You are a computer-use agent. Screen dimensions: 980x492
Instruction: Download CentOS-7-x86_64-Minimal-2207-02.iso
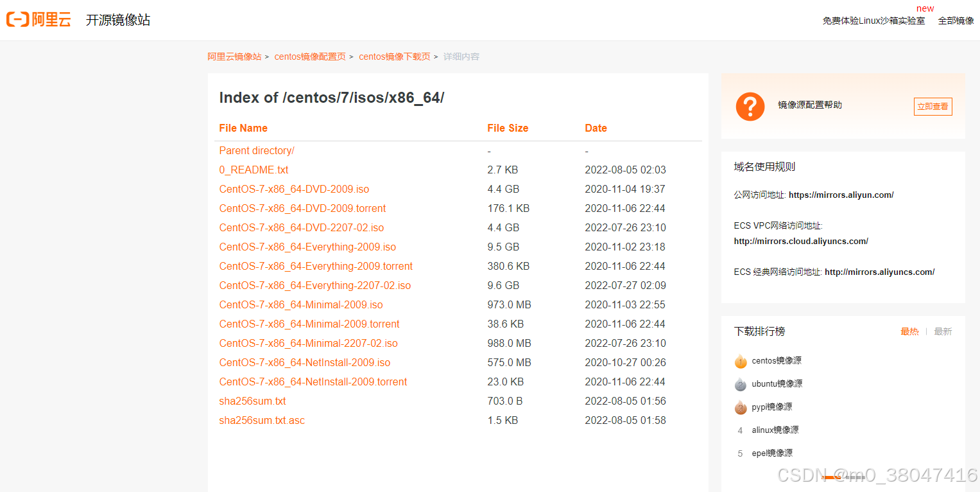pos(308,343)
